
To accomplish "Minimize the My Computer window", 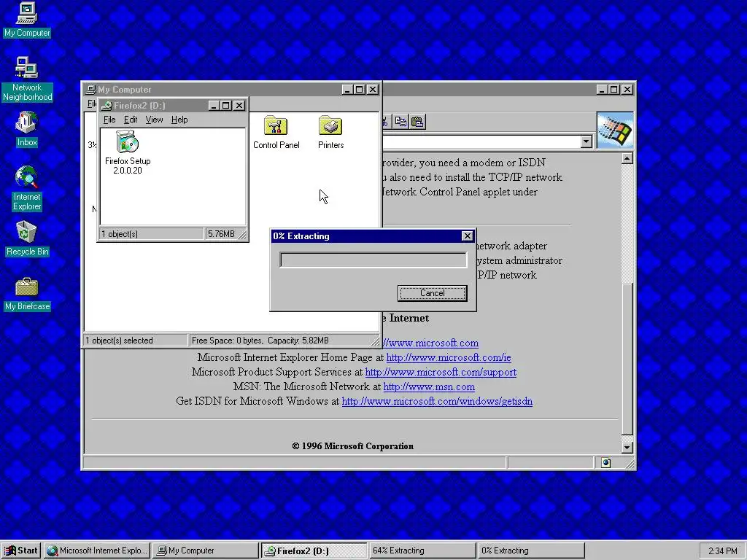I will [x=347, y=90].
